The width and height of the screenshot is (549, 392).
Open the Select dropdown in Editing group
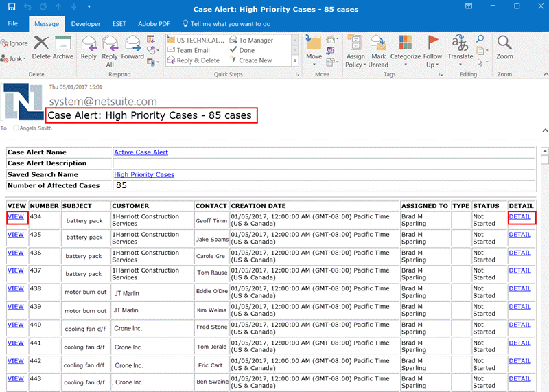482,62
